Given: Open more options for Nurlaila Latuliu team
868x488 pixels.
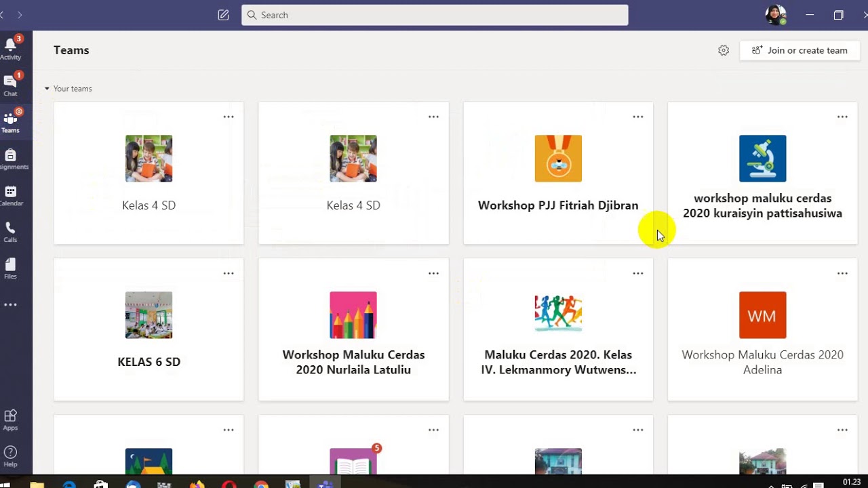Looking at the screenshot, I should point(433,273).
